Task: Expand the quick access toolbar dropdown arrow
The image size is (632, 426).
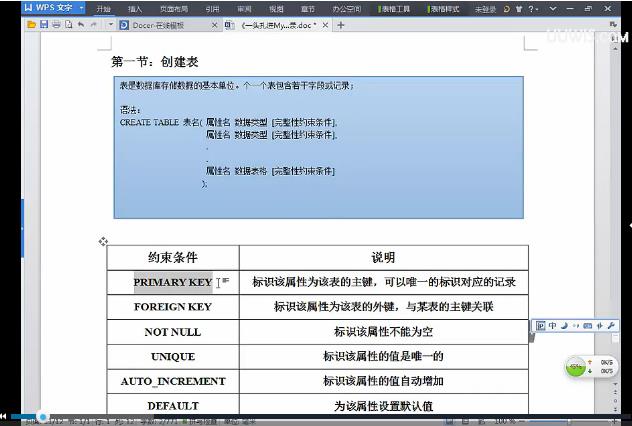Action: (x=111, y=25)
